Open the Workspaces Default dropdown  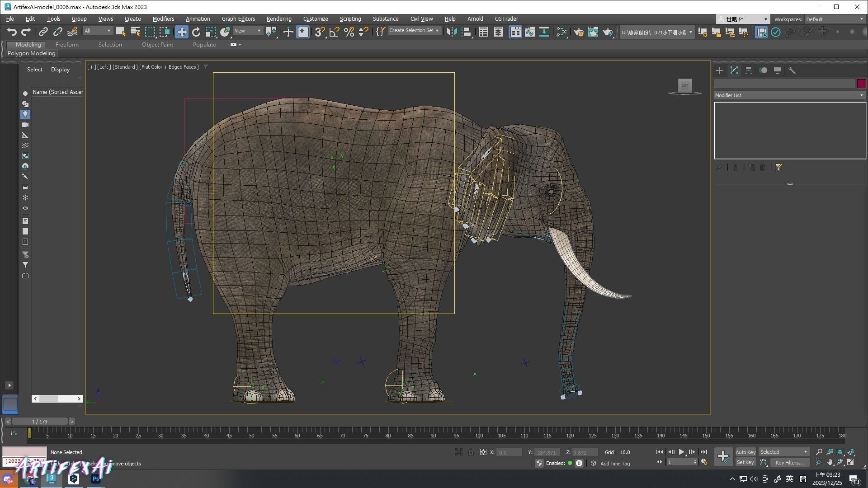[x=835, y=19]
